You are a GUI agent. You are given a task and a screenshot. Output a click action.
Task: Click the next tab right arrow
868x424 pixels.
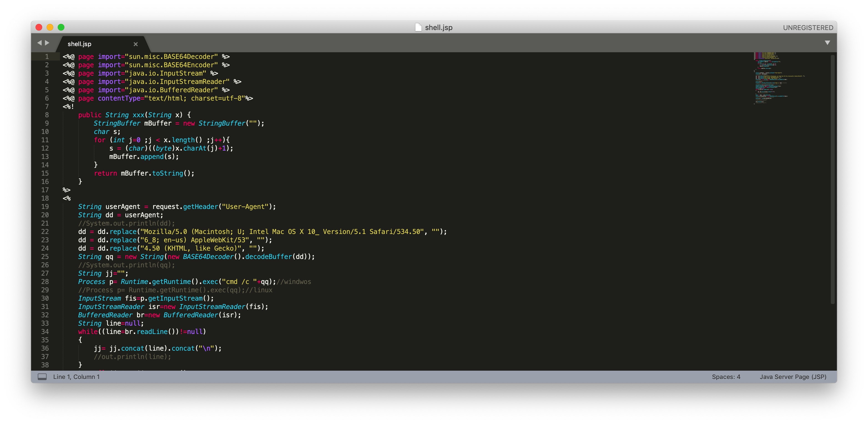pyautogui.click(x=47, y=43)
